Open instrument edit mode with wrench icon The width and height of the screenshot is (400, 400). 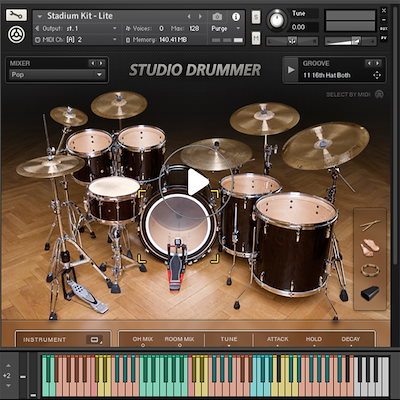click(16, 15)
